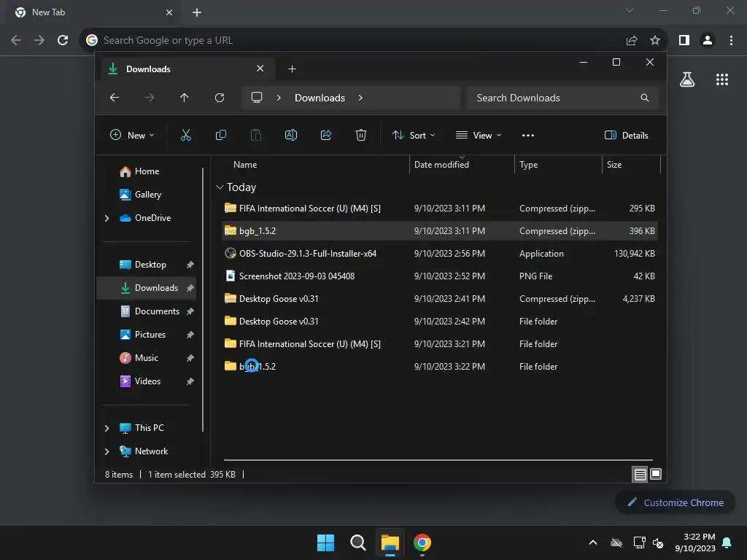Unpin Music pin icon
747x560 pixels.
point(190,358)
